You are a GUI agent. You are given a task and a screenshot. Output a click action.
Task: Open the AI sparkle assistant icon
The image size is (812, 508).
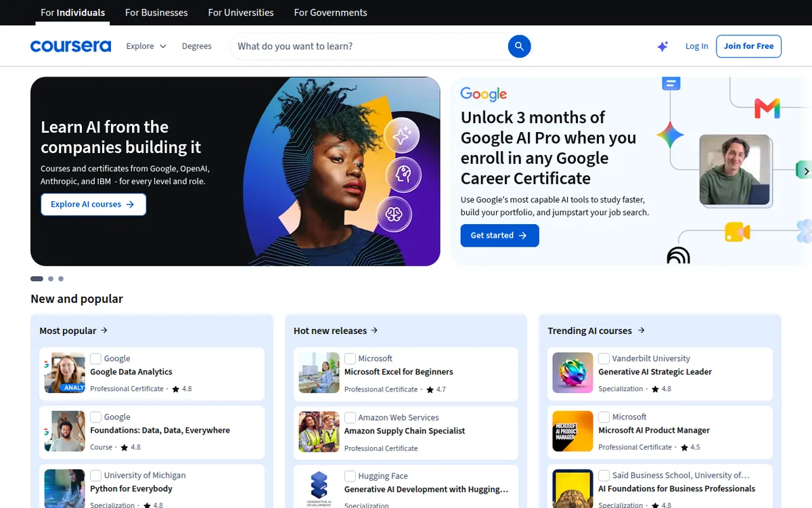662,46
